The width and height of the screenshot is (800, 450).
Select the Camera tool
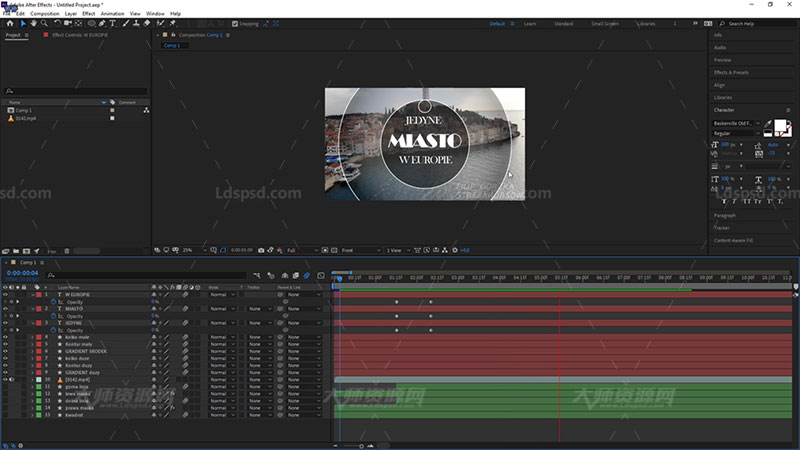click(68, 23)
